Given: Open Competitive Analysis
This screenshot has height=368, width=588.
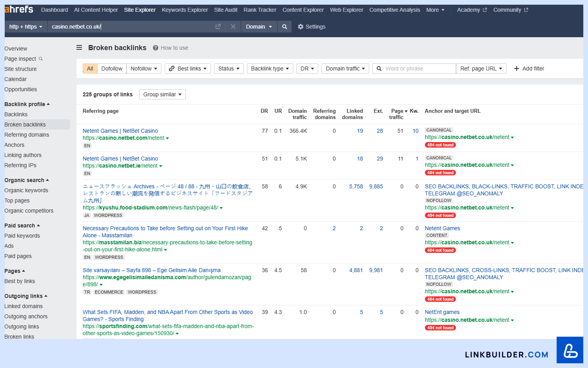Looking at the screenshot, I should coord(394,10).
